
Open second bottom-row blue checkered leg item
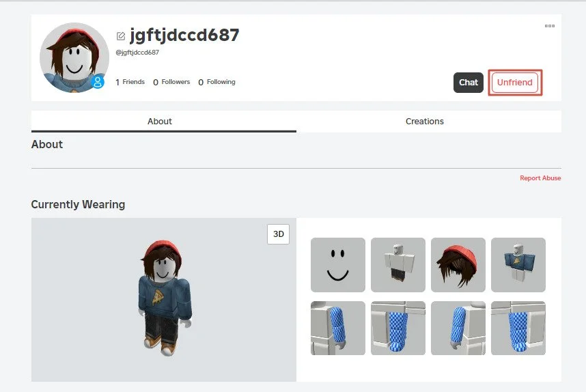coord(398,328)
